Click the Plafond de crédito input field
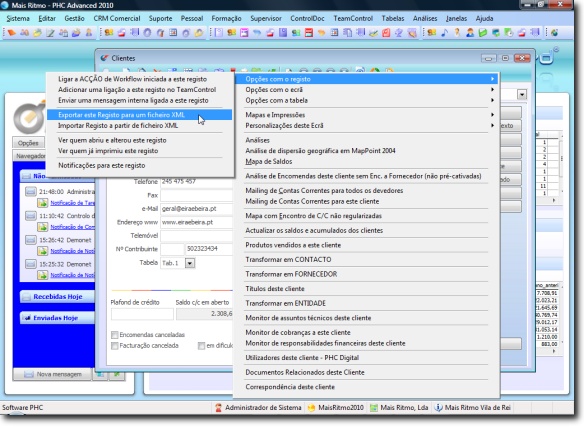 coord(142,314)
